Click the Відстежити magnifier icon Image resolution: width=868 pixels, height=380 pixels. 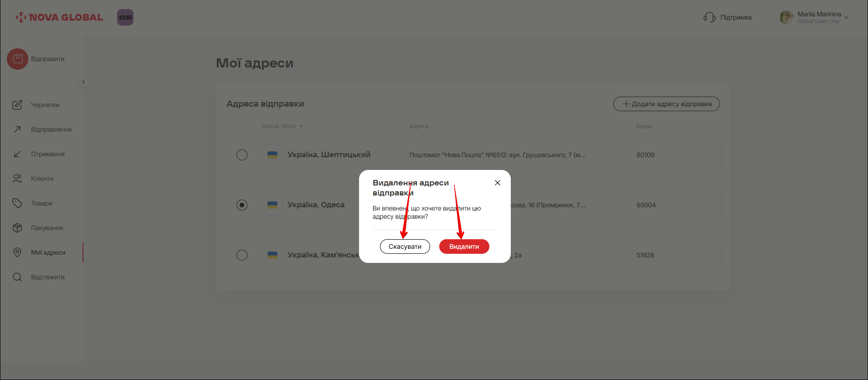point(17,277)
